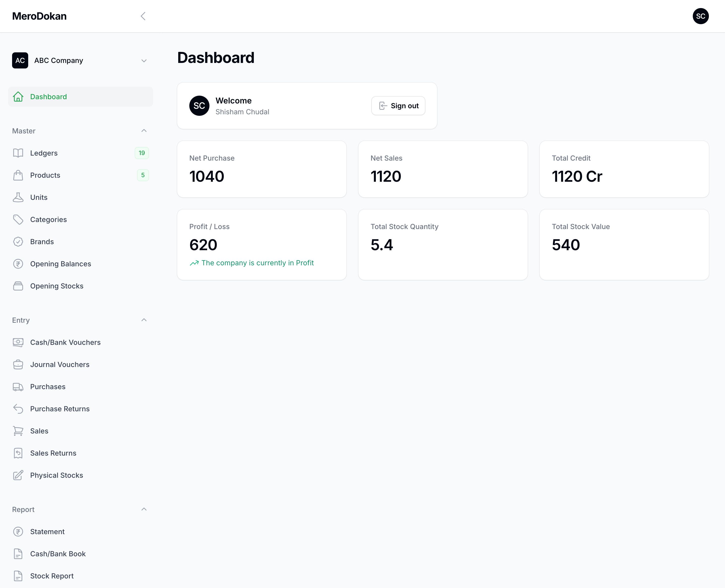Click the Sign out button
The image size is (725, 588).
pyautogui.click(x=398, y=106)
